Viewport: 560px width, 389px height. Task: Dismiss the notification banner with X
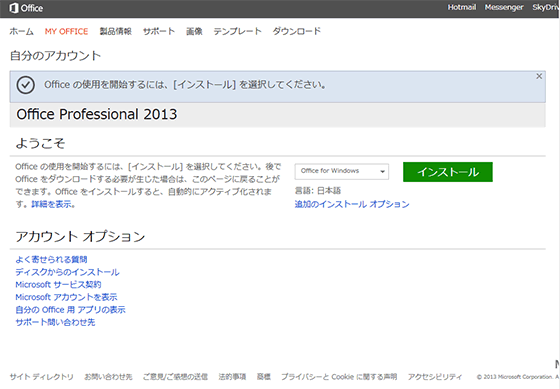tap(539, 76)
